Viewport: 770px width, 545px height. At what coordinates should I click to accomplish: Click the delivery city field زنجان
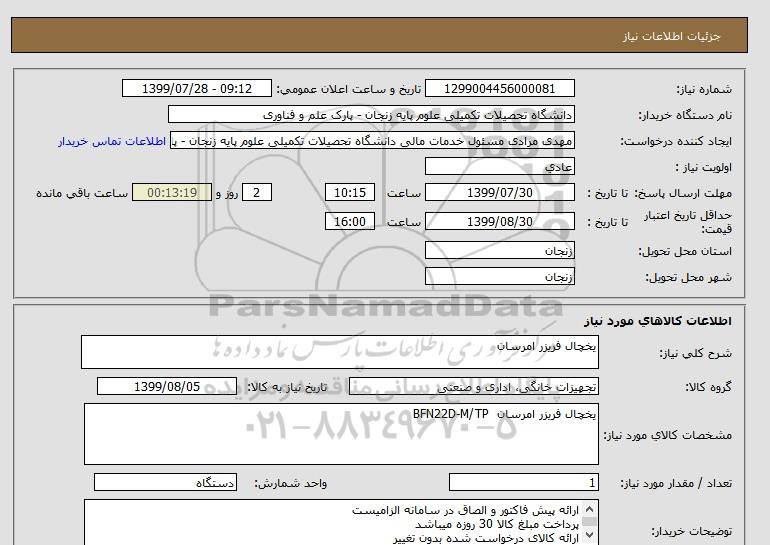point(499,276)
